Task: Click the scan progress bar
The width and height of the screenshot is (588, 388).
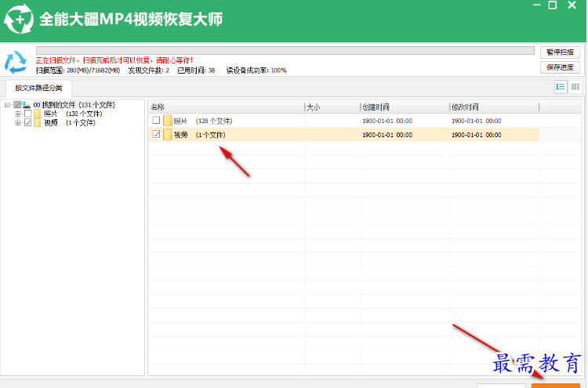Action: (285, 51)
